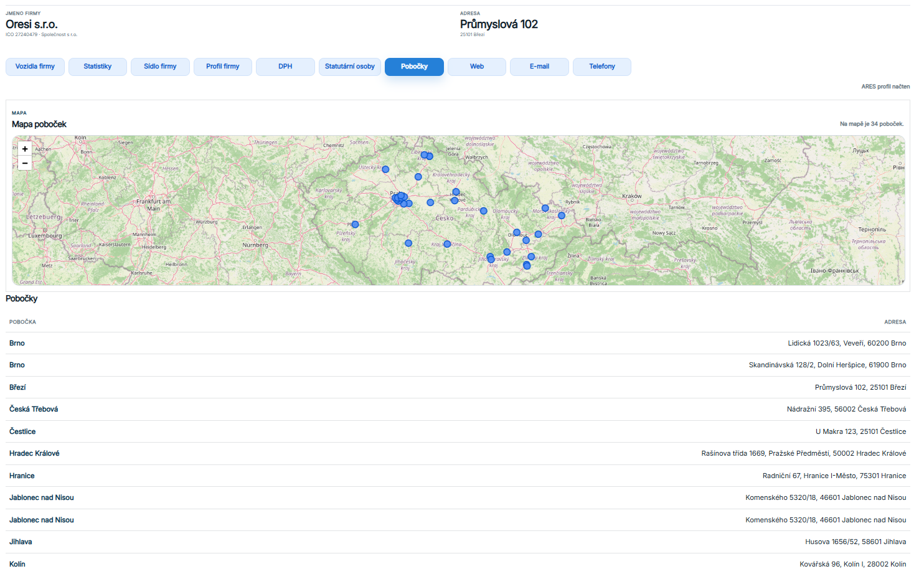Click address Husova 1656/52, 58601 Jihlava
Screen dimensions: 924x574
pyautogui.click(x=856, y=542)
